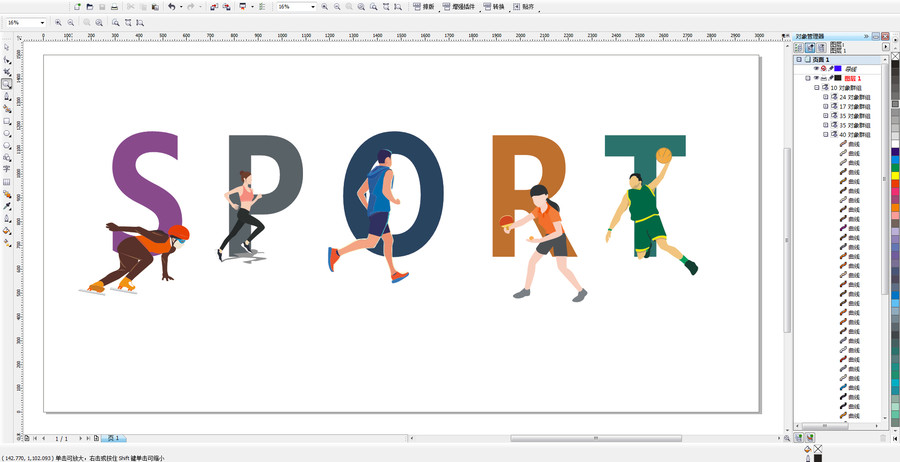This screenshot has height=462, width=900.
Task: Toggle printable icon of guides layer
Action: tap(824, 68)
